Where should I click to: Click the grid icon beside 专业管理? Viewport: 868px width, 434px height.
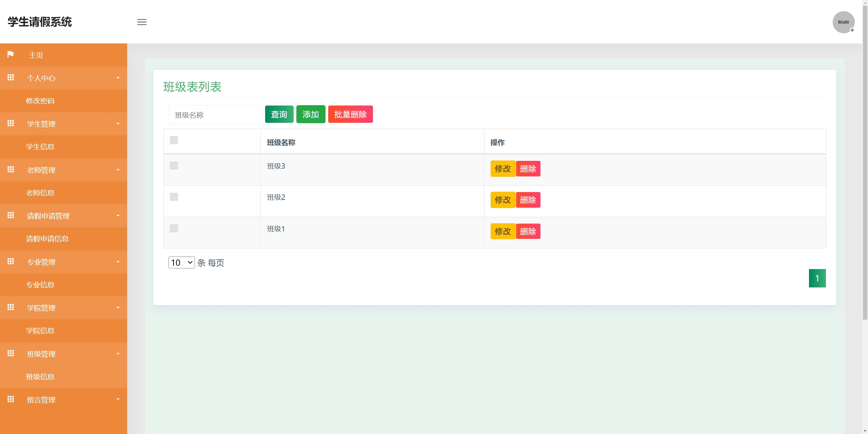pyautogui.click(x=11, y=262)
